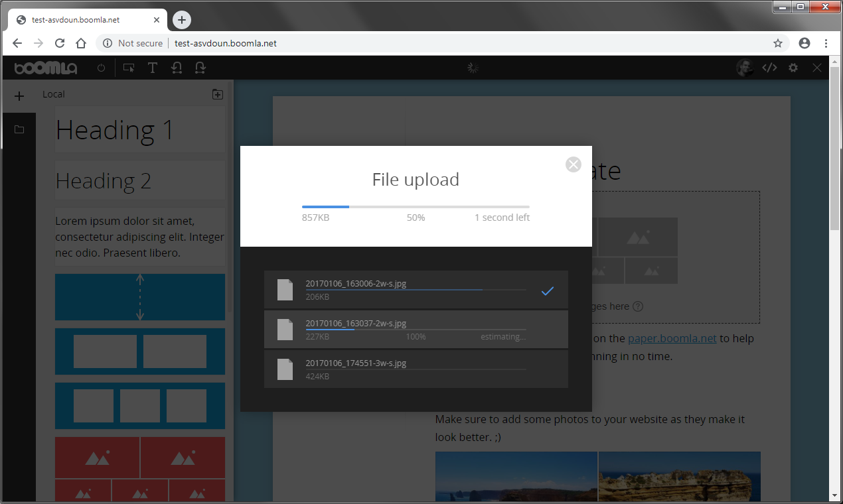Reload the page with the browser refresh button
The height and width of the screenshot is (504, 843).
60,43
